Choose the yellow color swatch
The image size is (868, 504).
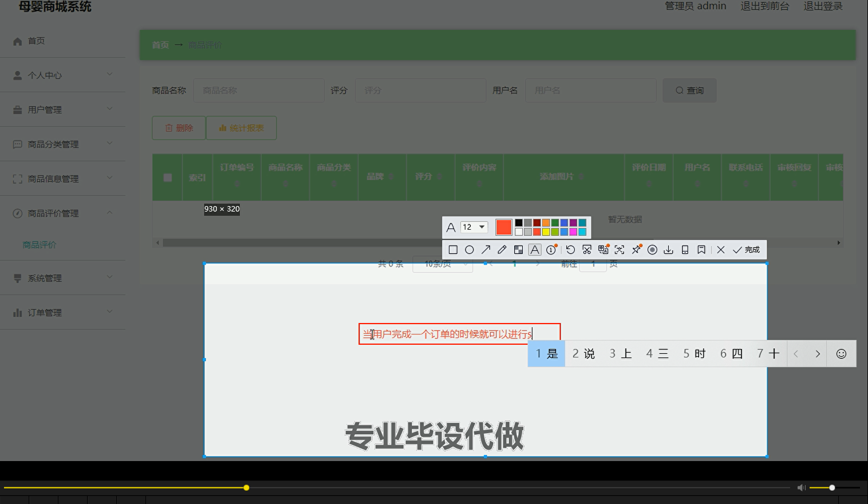coord(546,231)
